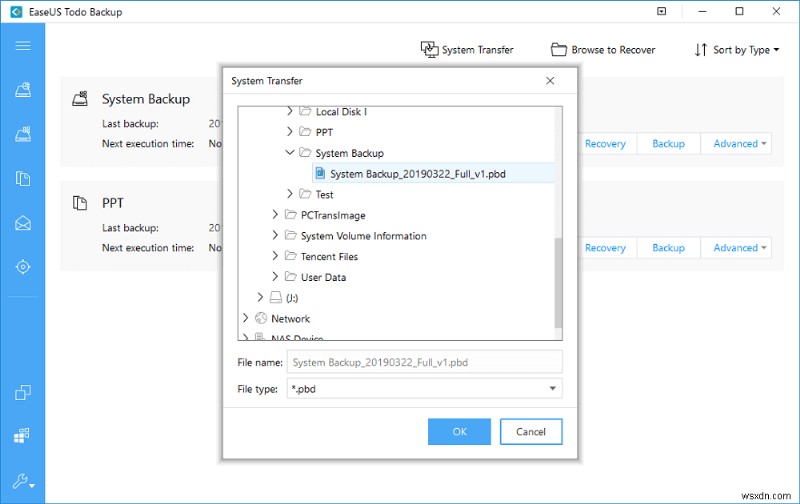Image resolution: width=800 pixels, height=504 pixels.
Task: Open the wrench tools menu icon
Action: (x=23, y=481)
